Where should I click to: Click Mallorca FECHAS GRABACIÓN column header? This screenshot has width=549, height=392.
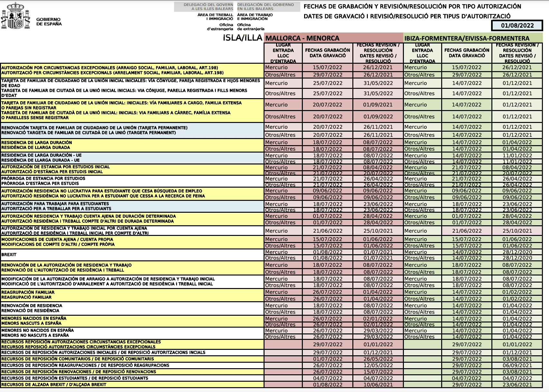[327, 53]
